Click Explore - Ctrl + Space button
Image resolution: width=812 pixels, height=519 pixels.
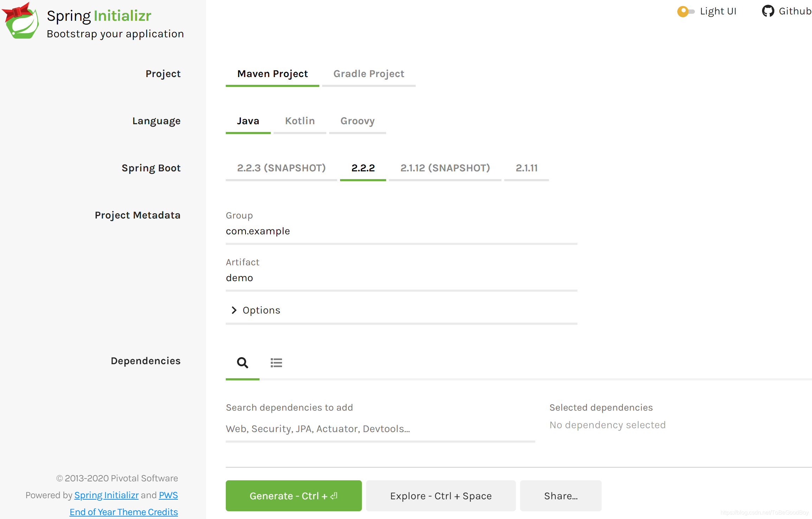pyautogui.click(x=441, y=496)
